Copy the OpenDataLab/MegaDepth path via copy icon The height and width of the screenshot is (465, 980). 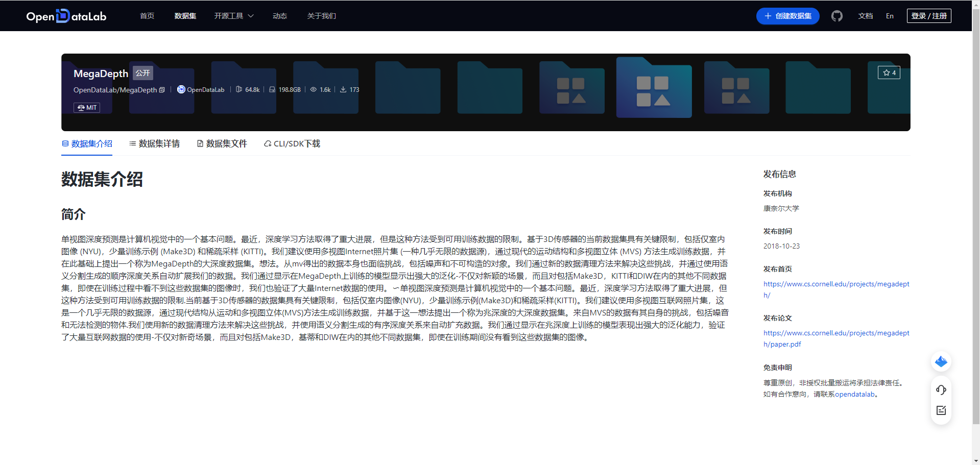point(162,90)
